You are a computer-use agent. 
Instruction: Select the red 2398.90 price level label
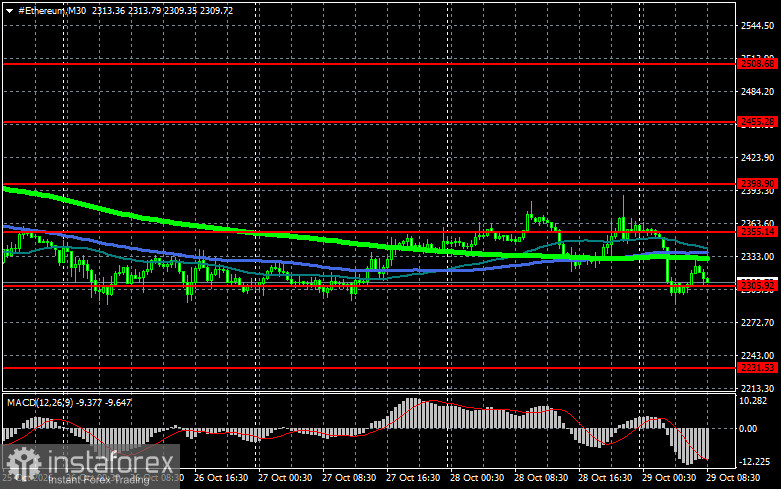758,184
